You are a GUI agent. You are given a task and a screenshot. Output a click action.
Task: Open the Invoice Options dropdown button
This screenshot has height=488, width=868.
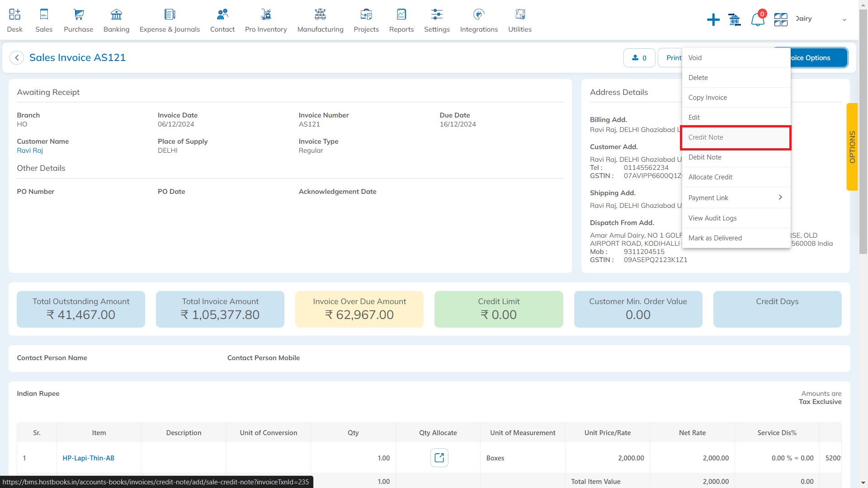(819, 58)
